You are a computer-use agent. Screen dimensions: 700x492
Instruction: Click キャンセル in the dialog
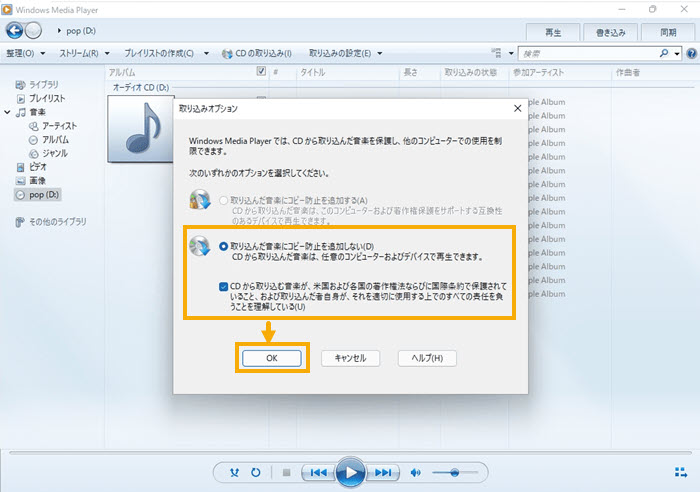tap(350, 358)
